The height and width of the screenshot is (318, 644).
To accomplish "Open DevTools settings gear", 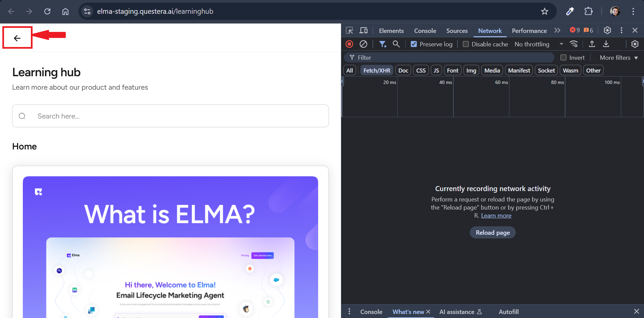I will [x=607, y=30].
